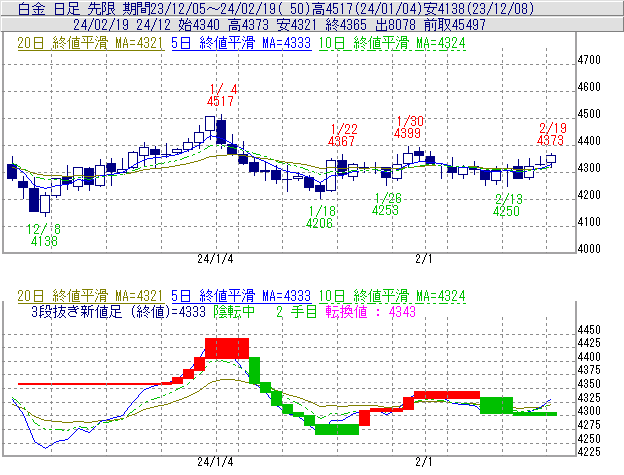Click the 高4373 value in second header row
The image size is (624, 475).
click(x=249, y=25)
